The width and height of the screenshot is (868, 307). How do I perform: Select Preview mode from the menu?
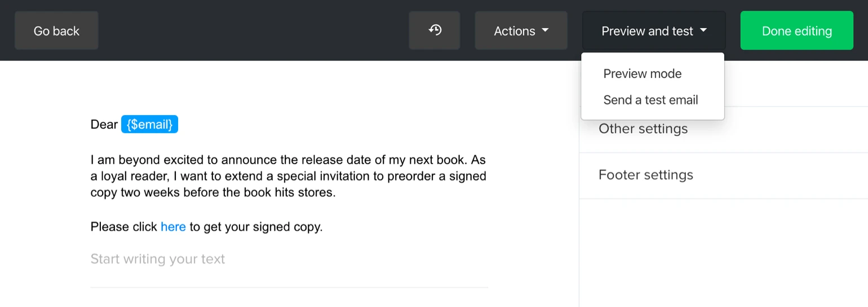coord(642,74)
